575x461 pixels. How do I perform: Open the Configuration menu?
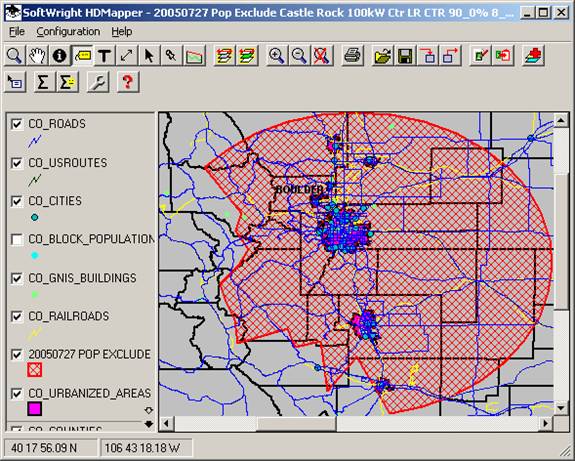click(68, 32)
